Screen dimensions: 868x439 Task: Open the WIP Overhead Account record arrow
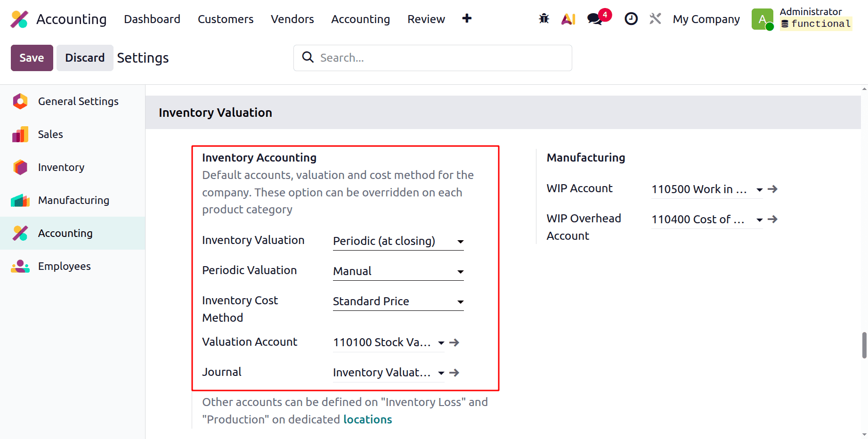pos(772,219)
